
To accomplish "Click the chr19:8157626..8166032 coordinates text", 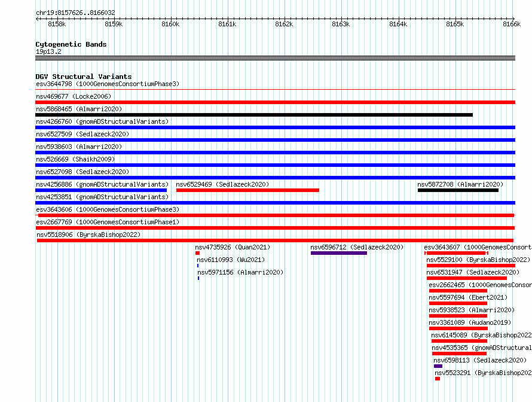I will (76, 13).
